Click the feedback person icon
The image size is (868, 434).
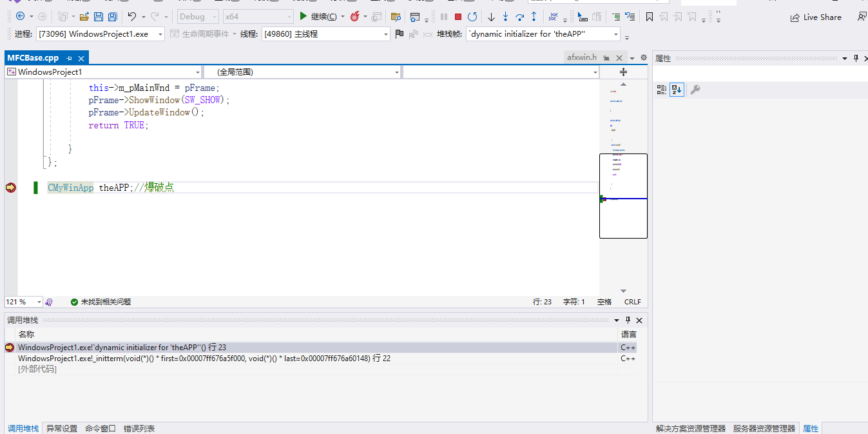coord(862,17)
